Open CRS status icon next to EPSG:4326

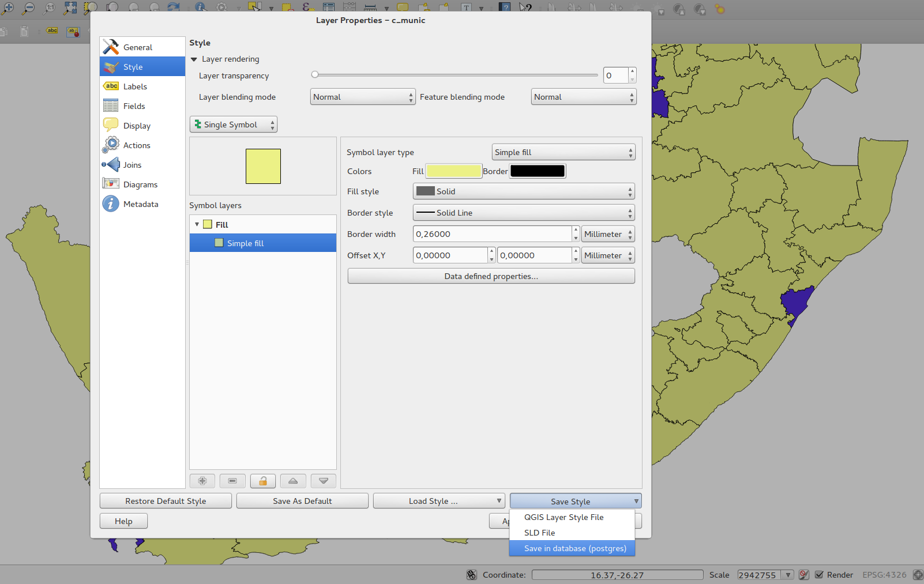(x=918, y=575)
